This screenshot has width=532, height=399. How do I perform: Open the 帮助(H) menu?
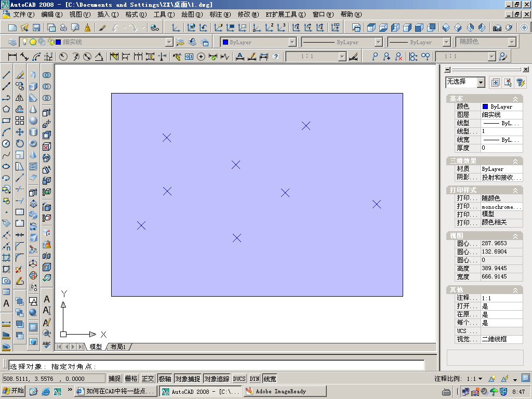[351, 15]
